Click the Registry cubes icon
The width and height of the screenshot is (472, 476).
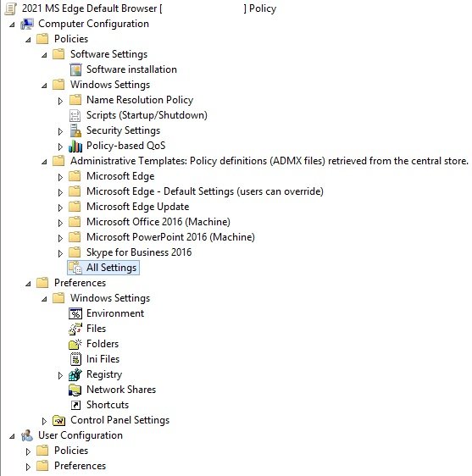pyautogui.click(x=75, y=374)
